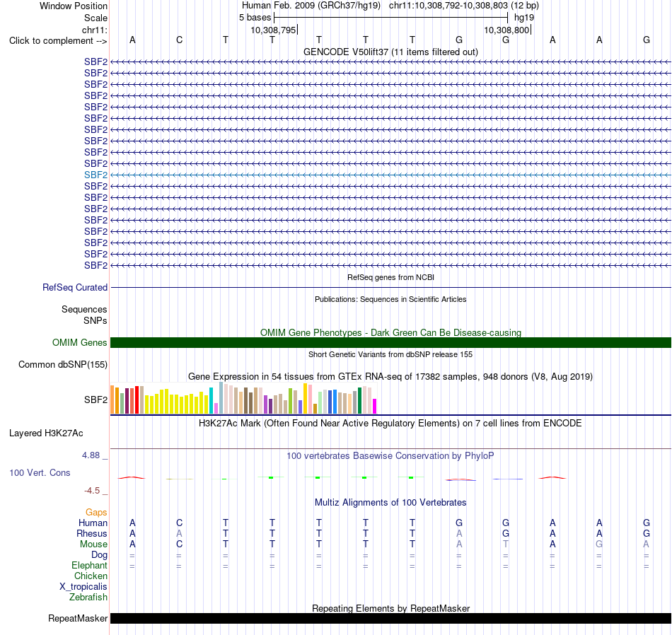
Task: Click the X_tropicalis species label
Action: pyautogui.click(x=83, y=587)
